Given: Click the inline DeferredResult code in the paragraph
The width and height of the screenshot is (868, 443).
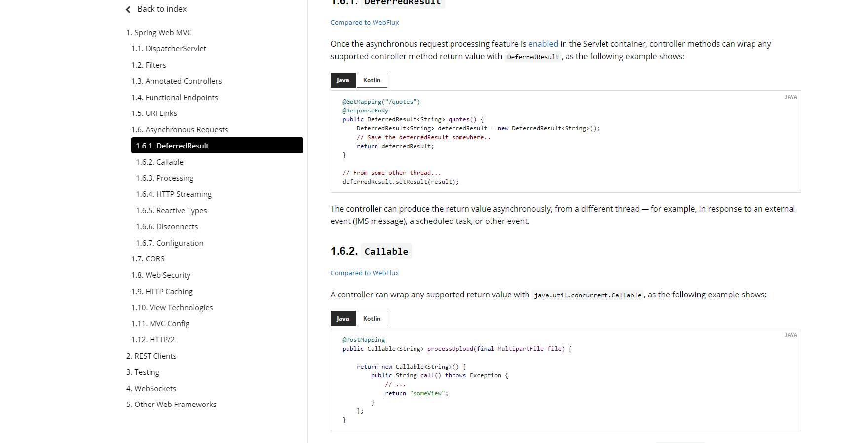Looking at the screenshot, I should (533, 57).
